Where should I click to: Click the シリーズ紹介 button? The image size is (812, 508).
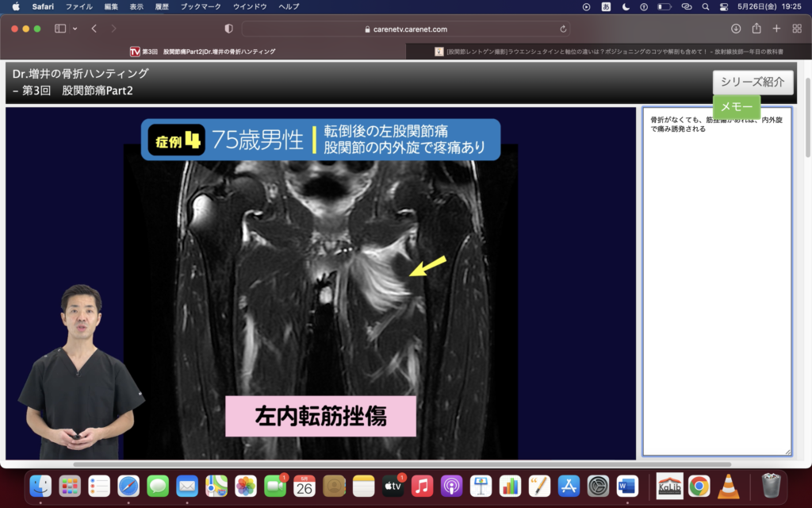coord(753,82)
